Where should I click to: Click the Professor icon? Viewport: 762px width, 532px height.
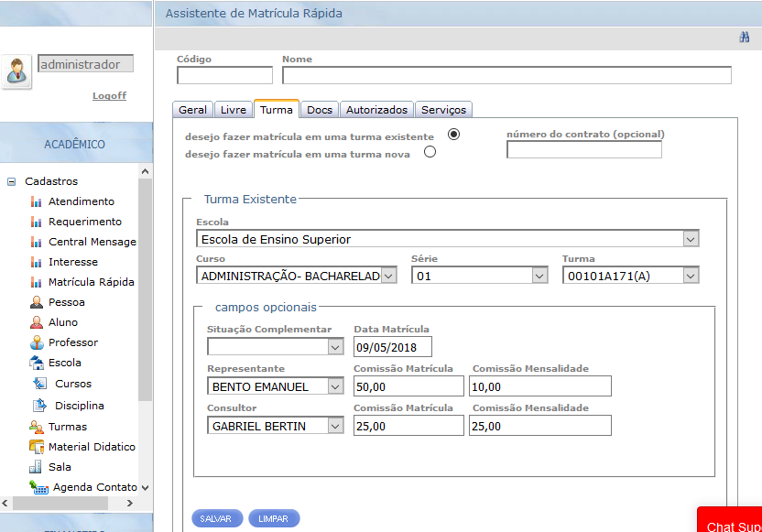coord(37,342)
